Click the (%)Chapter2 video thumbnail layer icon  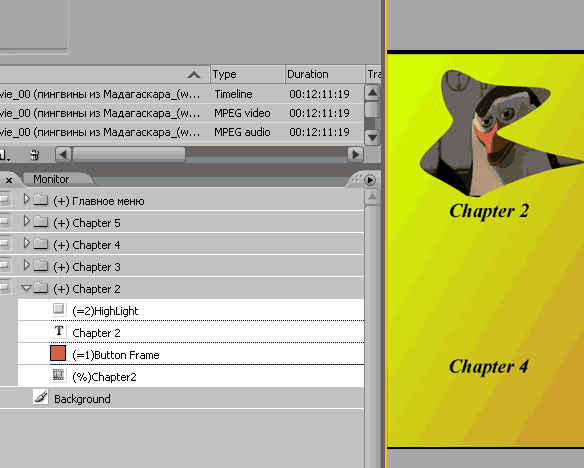point(58,375)
